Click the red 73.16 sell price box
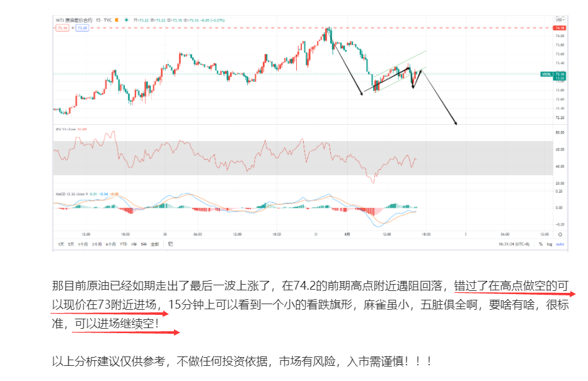Image resolution: width=588 pixels, height=381 pixels. pyautogui.click(x=62, y=28)
